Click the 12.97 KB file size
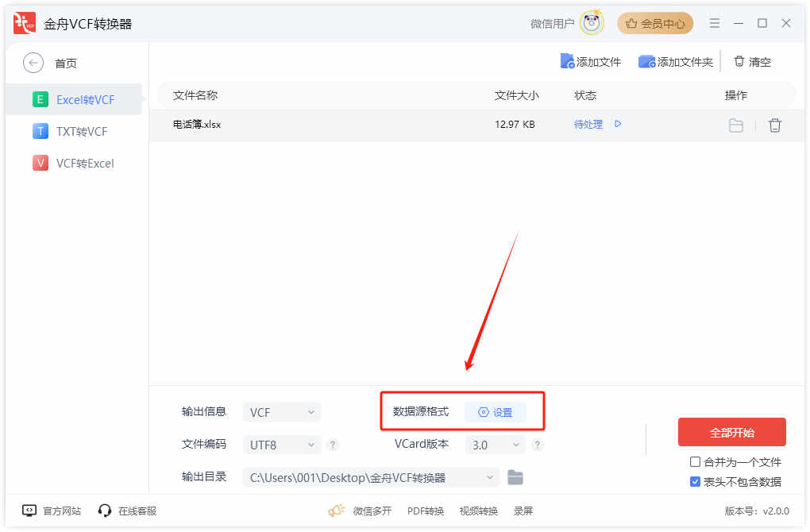Screen dimensions: 810x532 (x=515, y=125)
